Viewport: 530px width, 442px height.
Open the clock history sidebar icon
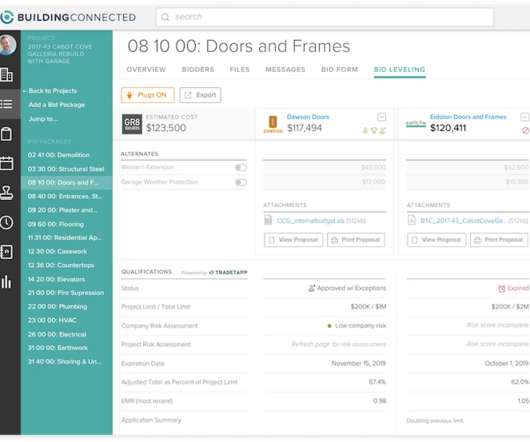[x=7, y=223]
